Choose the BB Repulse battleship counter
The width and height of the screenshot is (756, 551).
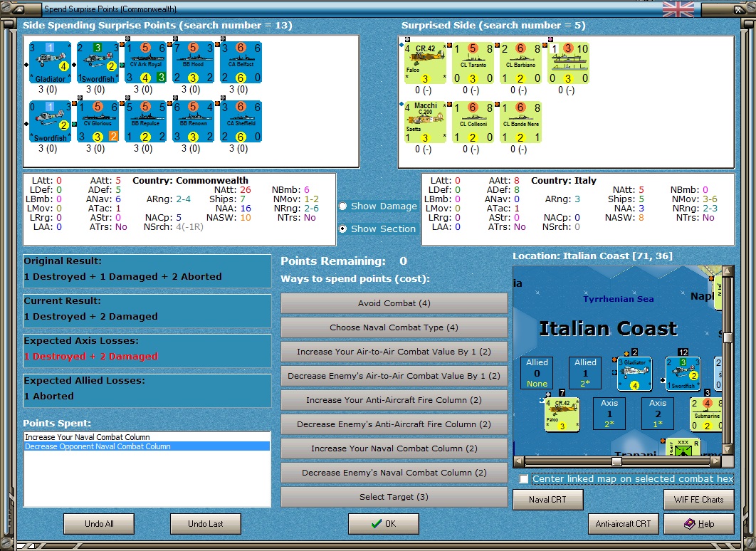point(145,122)
